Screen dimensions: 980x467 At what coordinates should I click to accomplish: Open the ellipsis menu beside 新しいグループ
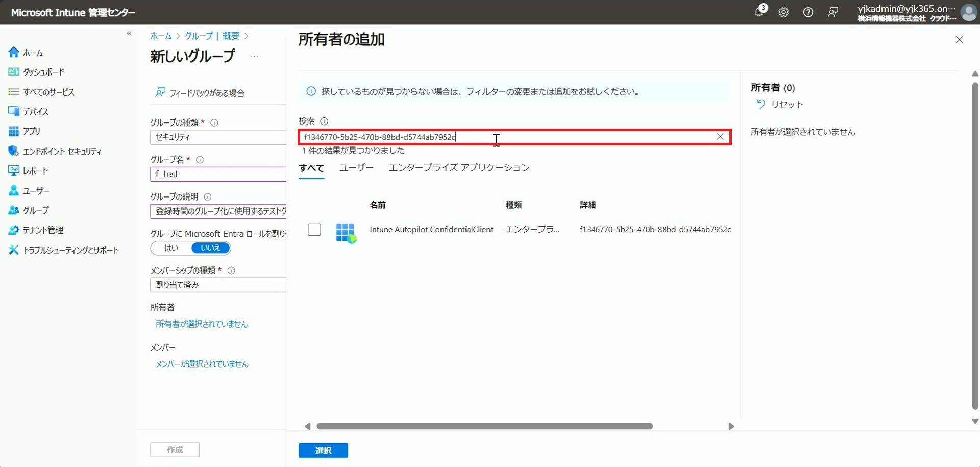[254, 57]
